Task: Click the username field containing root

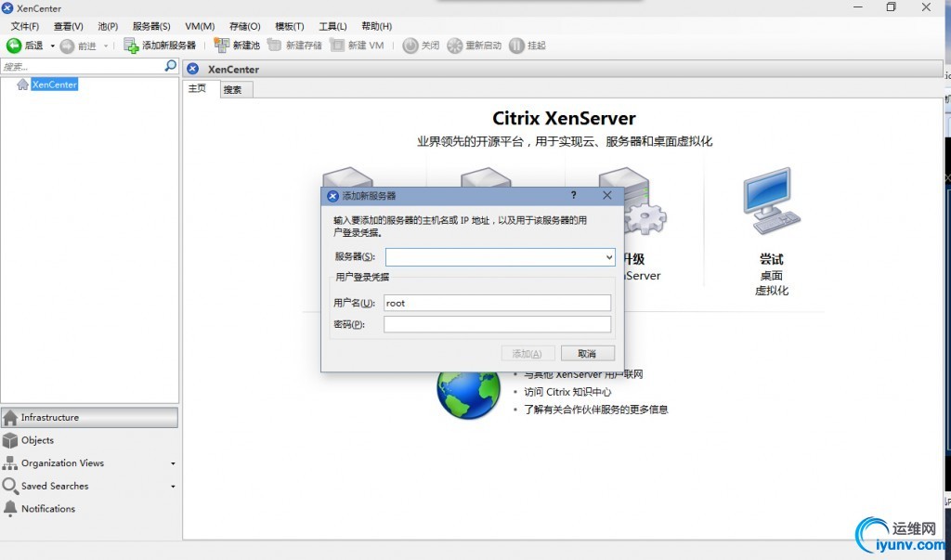Action: click(498, 303)
